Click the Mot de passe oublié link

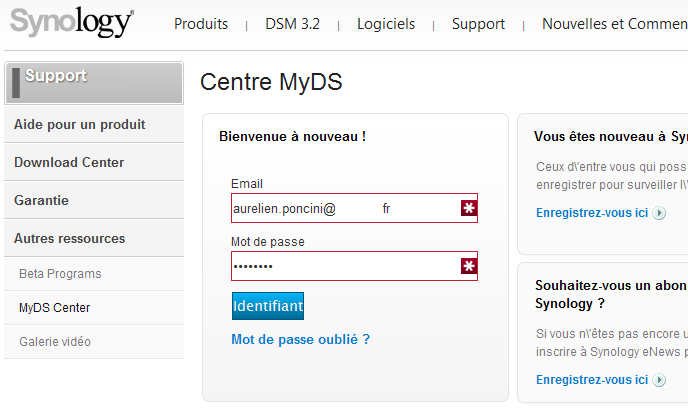coord(300,339)
